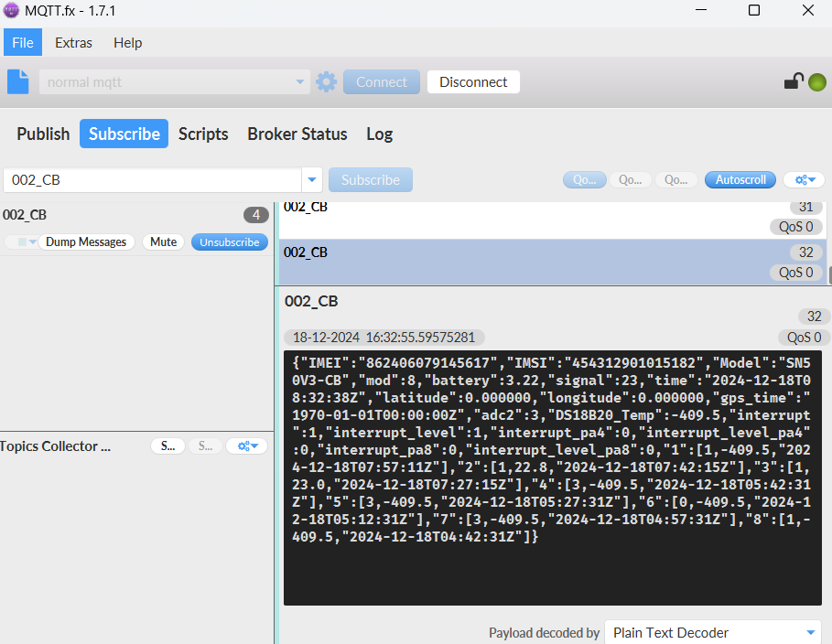Viewport: 832px width, 644px height.
Task: Unsubscribe from the 002_CB topic
Action: [x=229, y=241]
